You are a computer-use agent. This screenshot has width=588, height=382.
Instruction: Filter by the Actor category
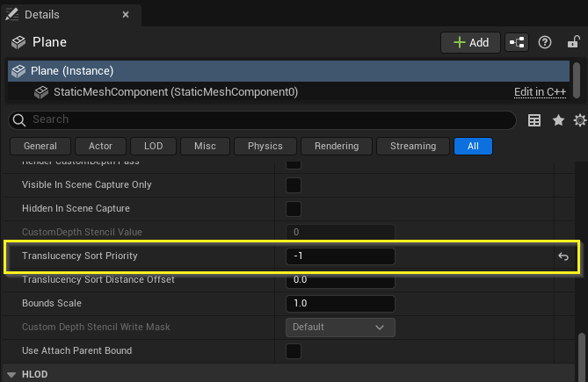100,146
